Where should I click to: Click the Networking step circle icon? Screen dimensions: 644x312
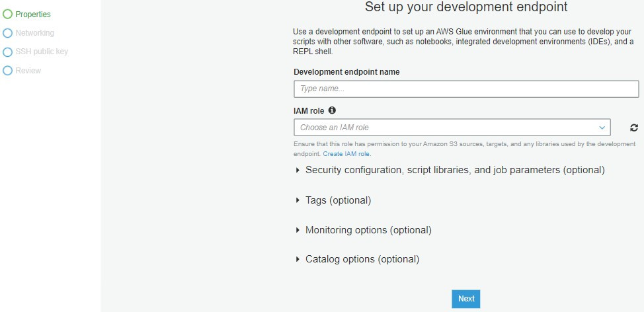[x=8, y=32]
